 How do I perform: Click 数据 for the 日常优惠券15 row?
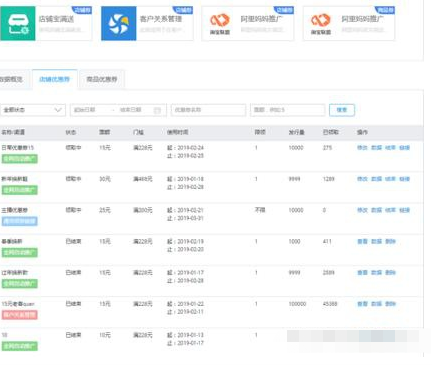point(376,148)
